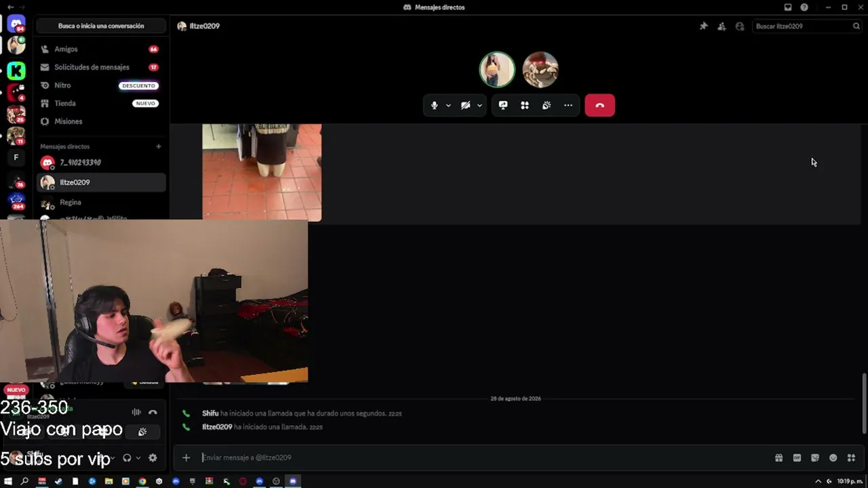Toggle noise suppression in voice panel
The image size is (868, 488).
point(136,412)
